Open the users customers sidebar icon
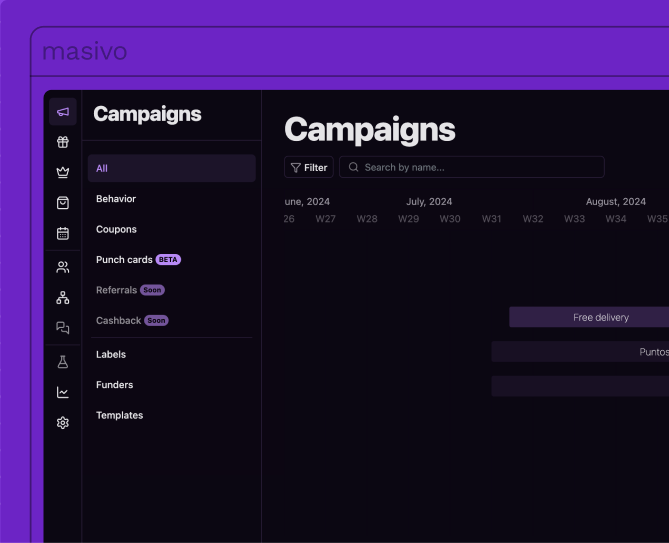The width and height of the screenshot is (669, 543). click(63, 267)
